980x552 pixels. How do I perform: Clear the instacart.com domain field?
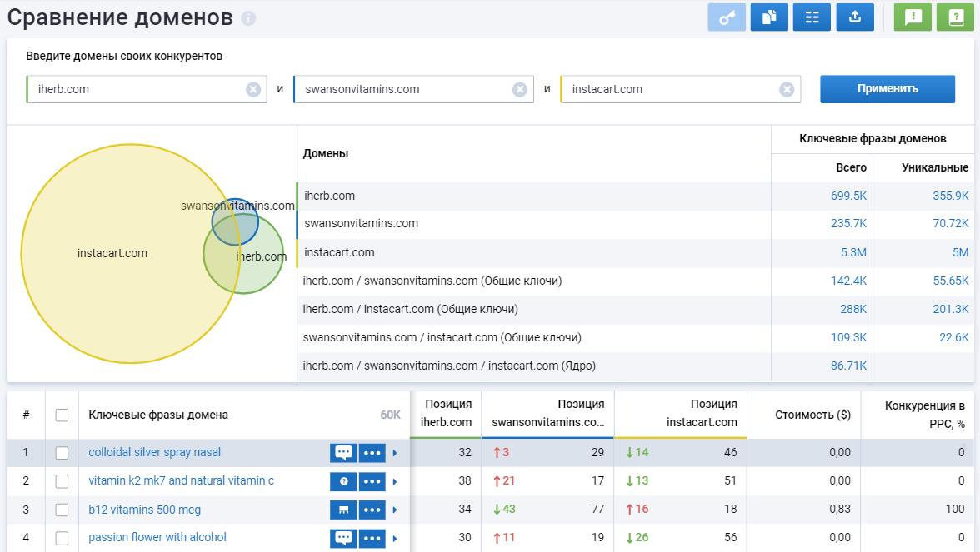click(787, 89)
